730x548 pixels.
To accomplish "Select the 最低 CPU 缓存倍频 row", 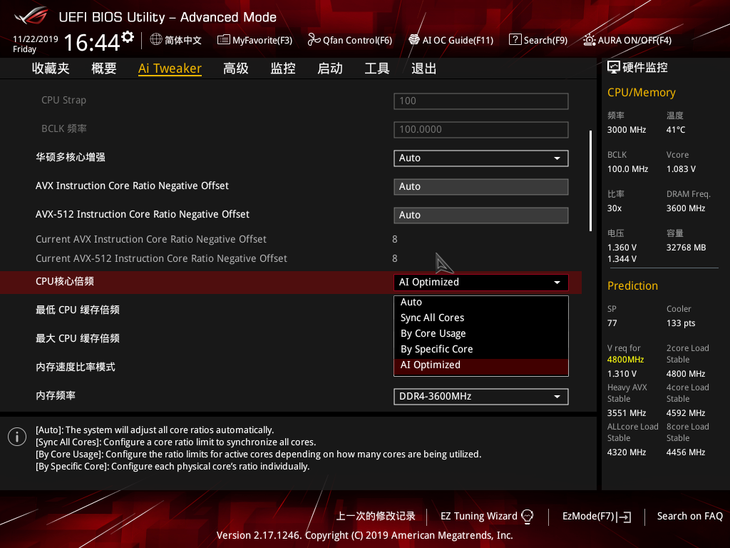I will pos(77,310).
